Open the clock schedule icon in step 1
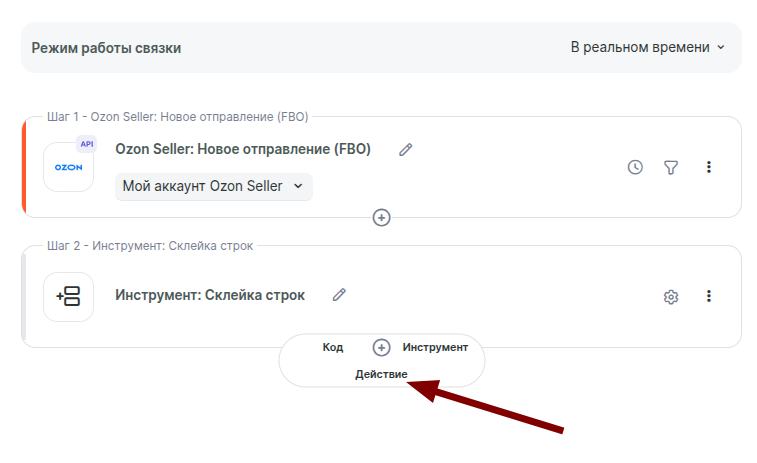757x463 pixels. pos(635,167)
